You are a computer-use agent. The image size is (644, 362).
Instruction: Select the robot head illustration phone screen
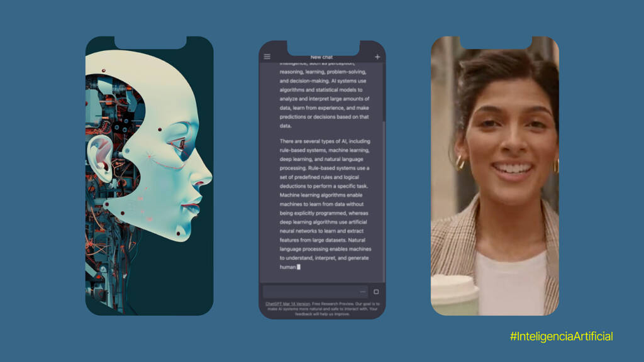click(x=150, y=176)
